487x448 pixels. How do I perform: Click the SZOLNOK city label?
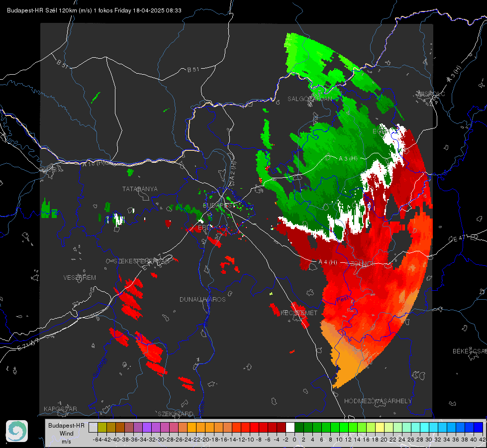(361, 264)
